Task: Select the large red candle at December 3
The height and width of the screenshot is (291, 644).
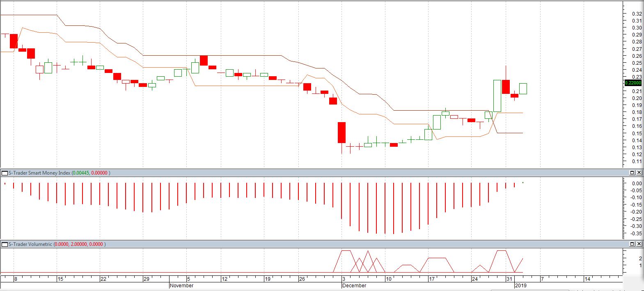Action: click(x=341, y=132)
